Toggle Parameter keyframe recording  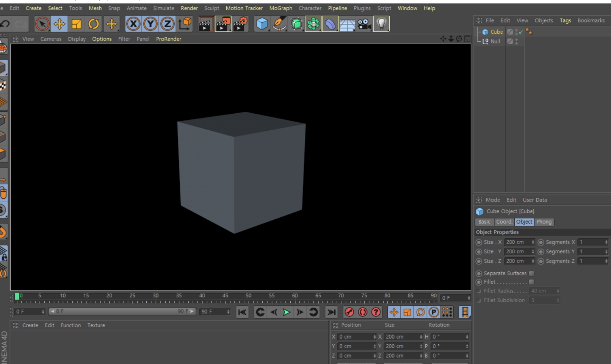pos(434,312)
